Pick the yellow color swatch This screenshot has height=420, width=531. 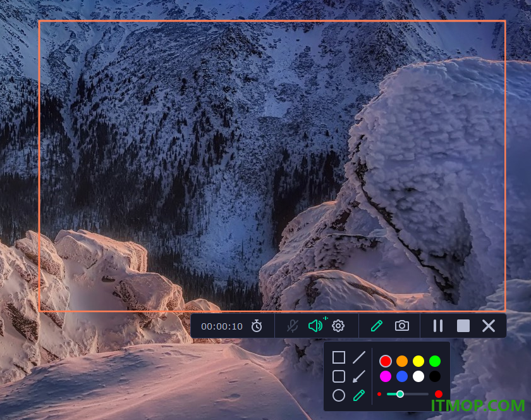point(418,361)
